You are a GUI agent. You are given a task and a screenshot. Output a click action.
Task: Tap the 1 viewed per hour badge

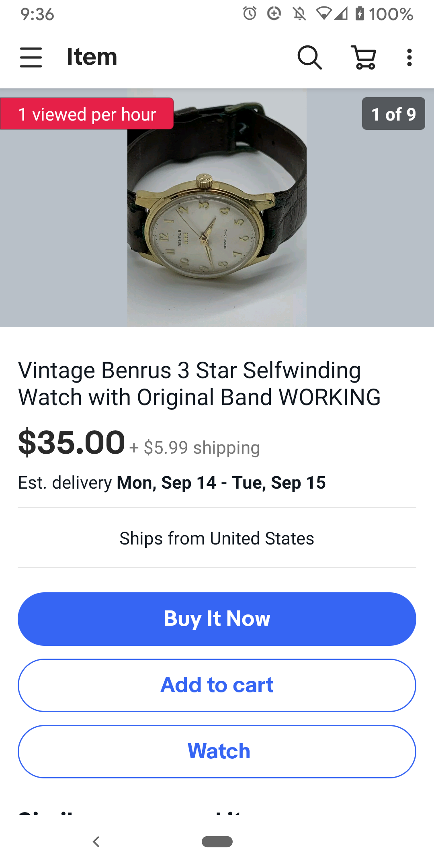point(87,114)
